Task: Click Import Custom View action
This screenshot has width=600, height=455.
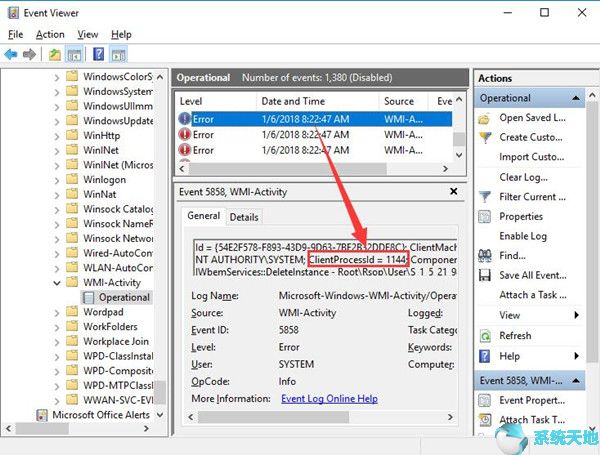Action: click(532, 157)
